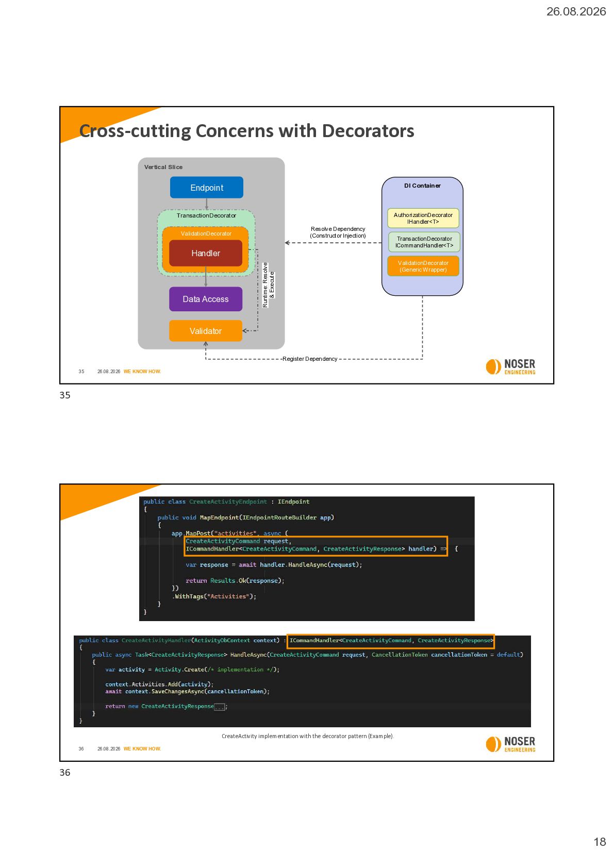Select the purple Data Access box
This screenshot has height=868, width=614.
(x=206, y=299)
